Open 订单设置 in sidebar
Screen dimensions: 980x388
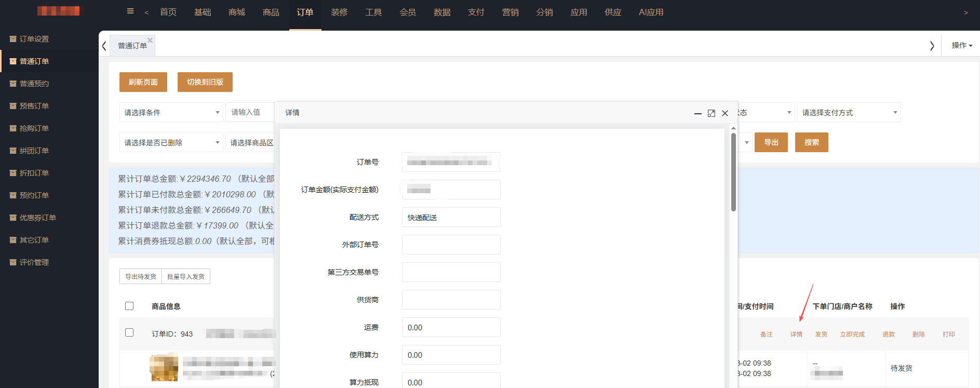tap(34, 39)
